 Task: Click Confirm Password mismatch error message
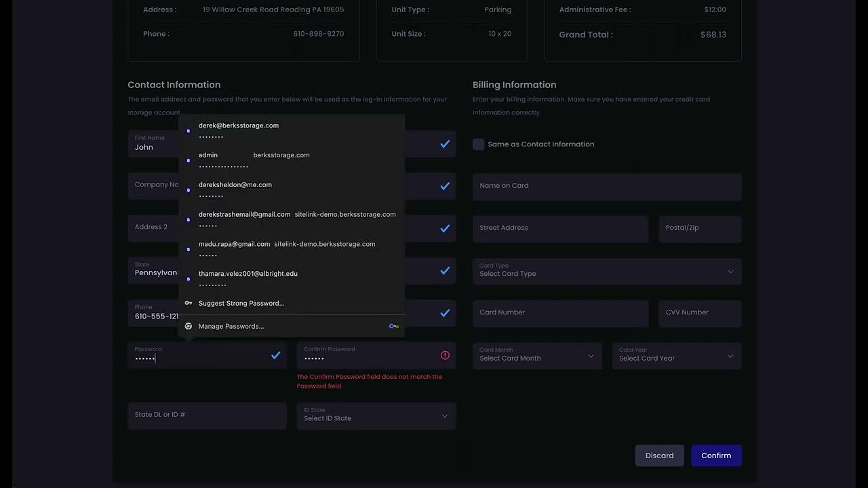click(x=370, y=381)
